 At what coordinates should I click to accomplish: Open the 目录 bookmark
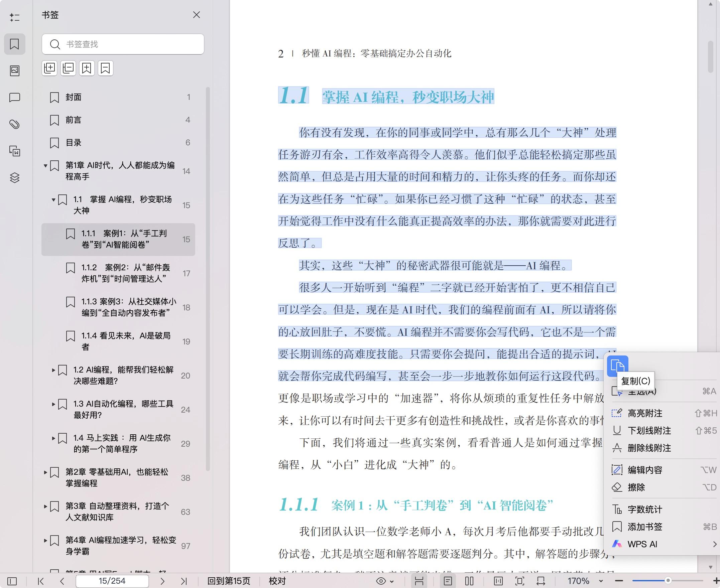118,143
